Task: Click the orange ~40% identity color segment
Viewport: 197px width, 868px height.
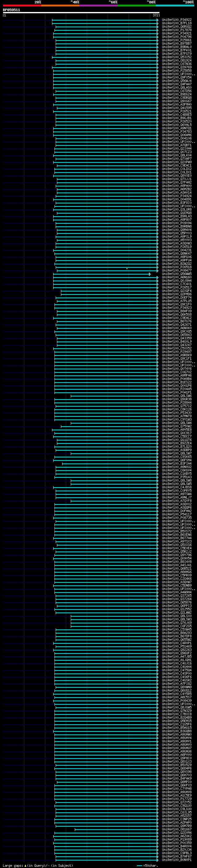Action: pos(61,6)
